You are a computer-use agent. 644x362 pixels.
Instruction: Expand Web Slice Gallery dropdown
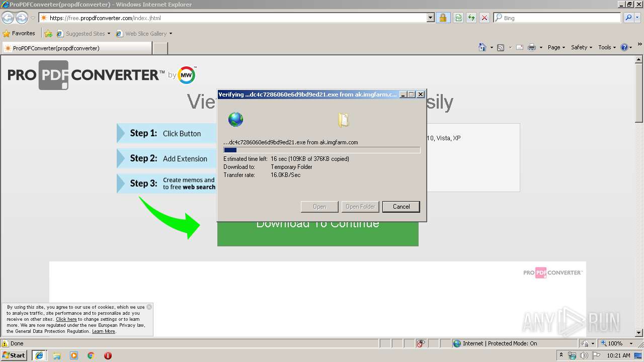171,34
